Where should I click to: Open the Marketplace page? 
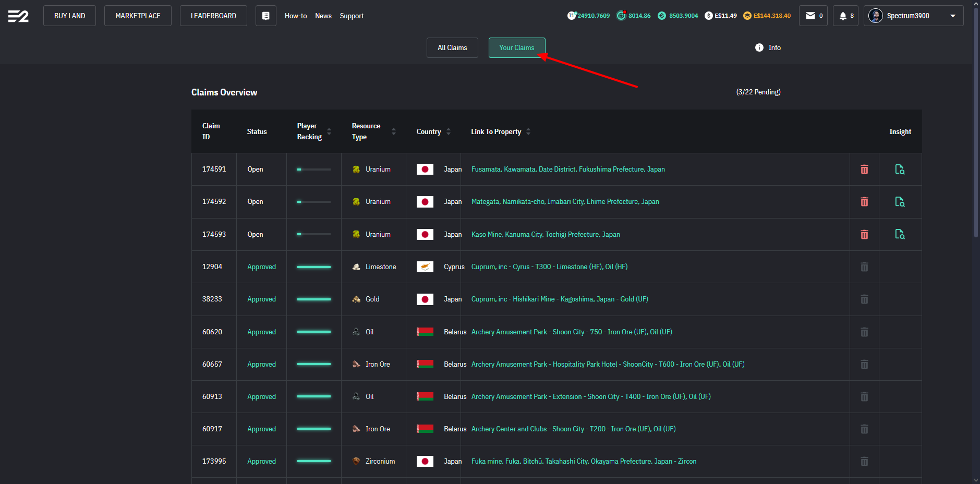(x=138, y=16)
